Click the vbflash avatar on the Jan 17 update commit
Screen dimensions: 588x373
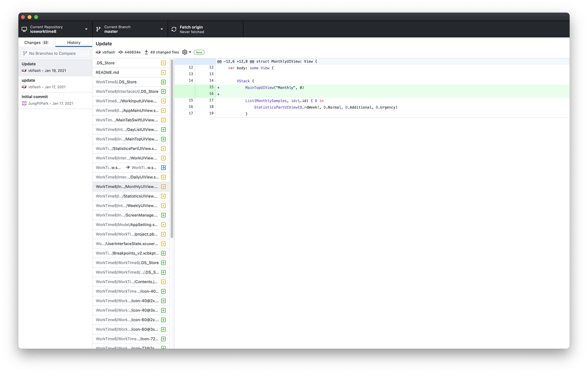24,87
